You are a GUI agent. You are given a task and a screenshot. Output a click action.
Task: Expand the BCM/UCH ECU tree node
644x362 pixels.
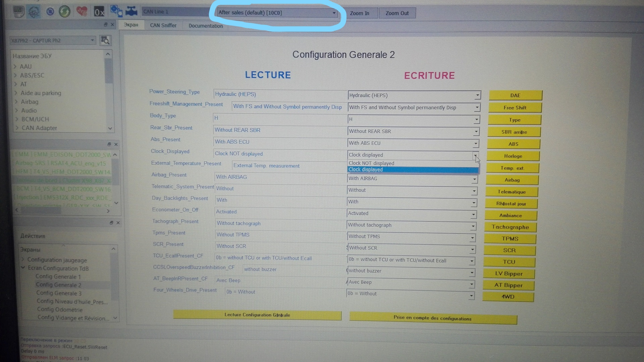15,119
